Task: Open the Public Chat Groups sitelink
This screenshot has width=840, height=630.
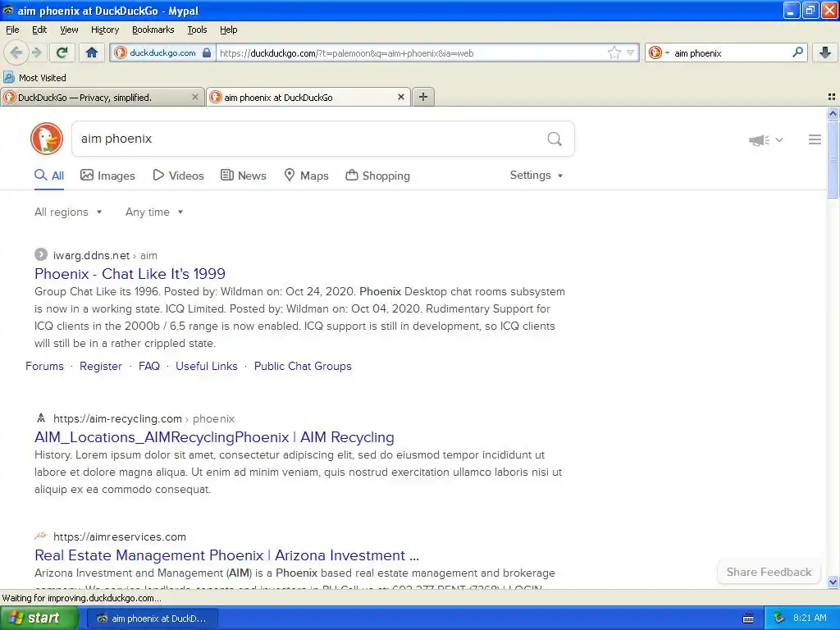Action: point(303,366)
